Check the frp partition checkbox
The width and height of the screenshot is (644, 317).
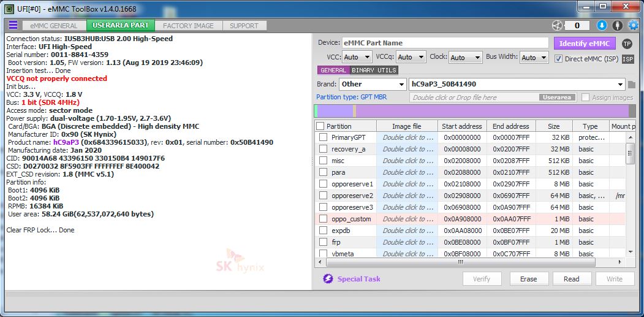tap(324, 242)
